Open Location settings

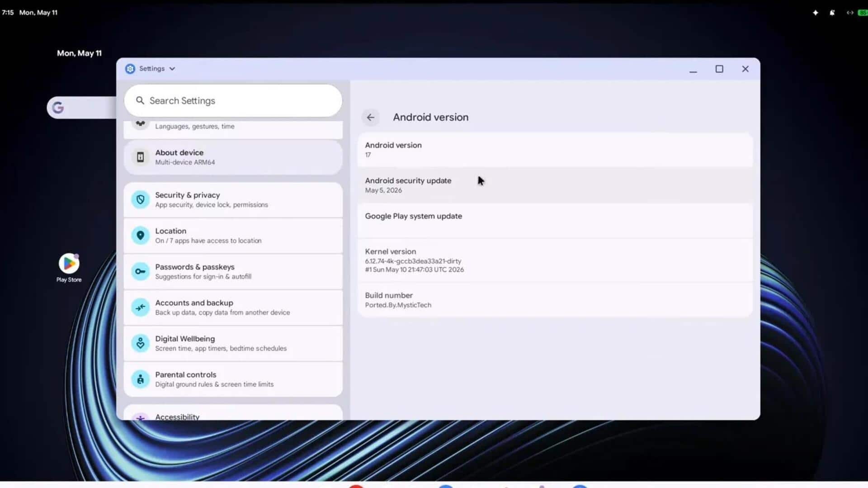point(233,236)
